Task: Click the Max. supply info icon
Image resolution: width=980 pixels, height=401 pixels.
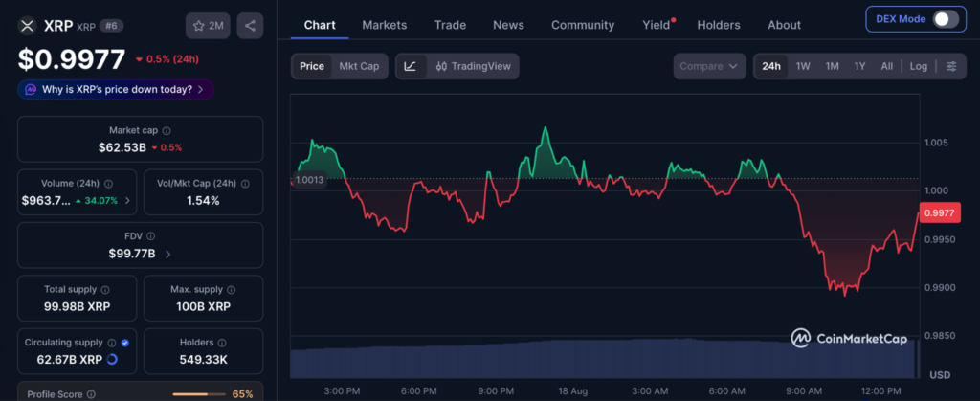Action: pyautogui.click(x=232, y=290)
